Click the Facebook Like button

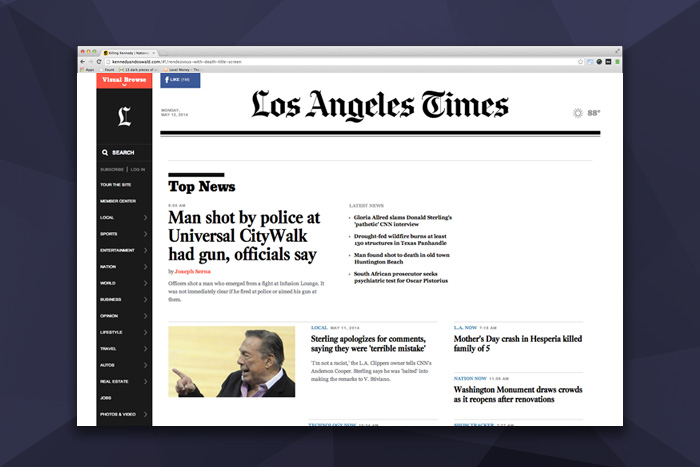180,80
